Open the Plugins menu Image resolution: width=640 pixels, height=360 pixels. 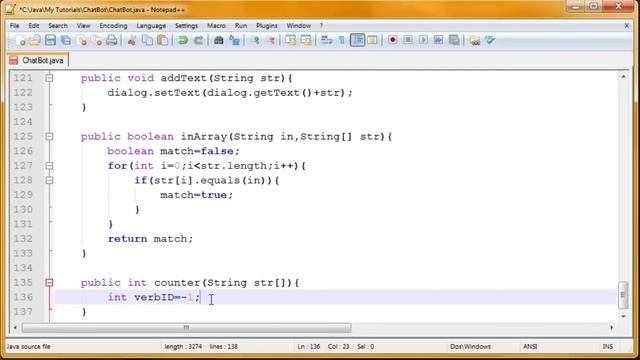tap(267, 26)
